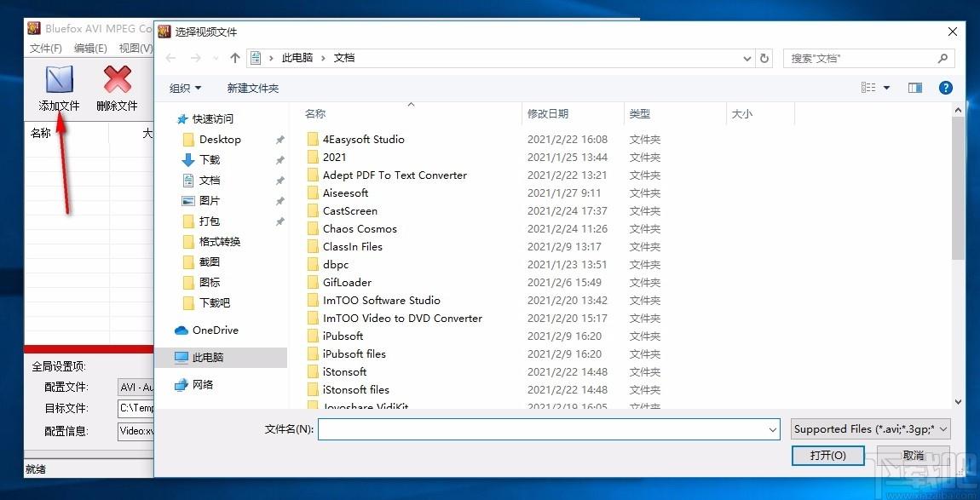Open the 图标 sidebar folder
The height and width of the screenshot is (500, 980).
pos(210,283)
